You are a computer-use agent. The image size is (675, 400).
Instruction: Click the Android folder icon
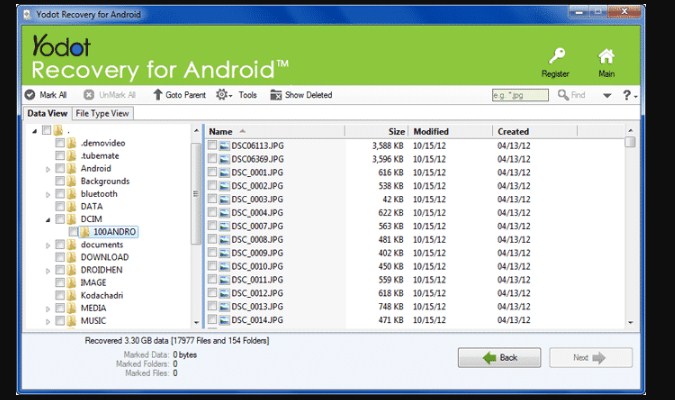pos(71,168)
